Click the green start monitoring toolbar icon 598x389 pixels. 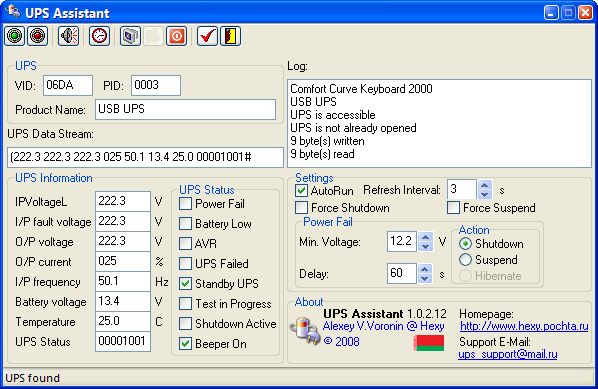pos(15,36)
